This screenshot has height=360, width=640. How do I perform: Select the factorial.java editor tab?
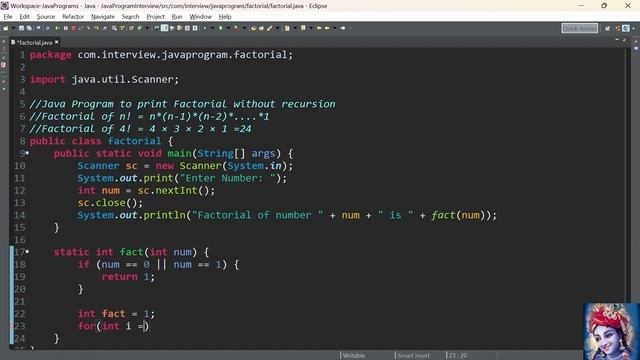pyautogui.click(x=34, y=42)
